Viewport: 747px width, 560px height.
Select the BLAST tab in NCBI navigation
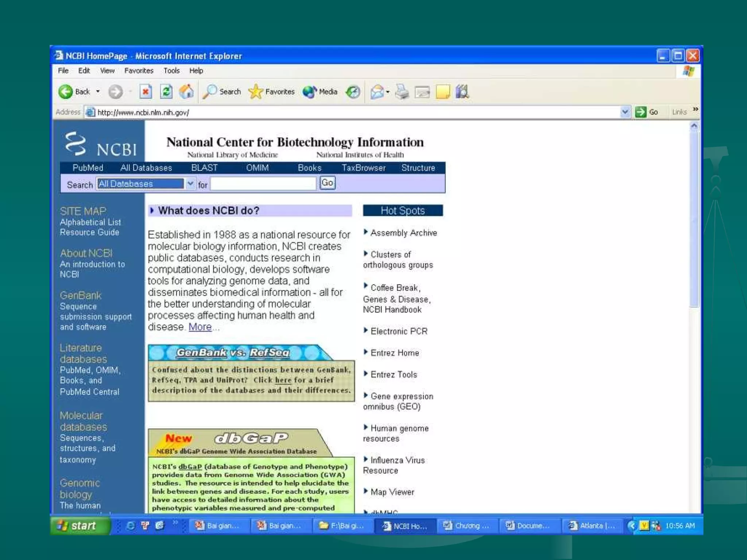tap(204, 168)
